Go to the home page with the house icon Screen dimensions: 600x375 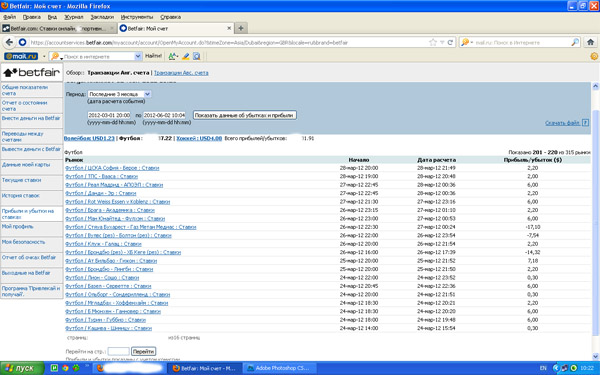(591, 42)
